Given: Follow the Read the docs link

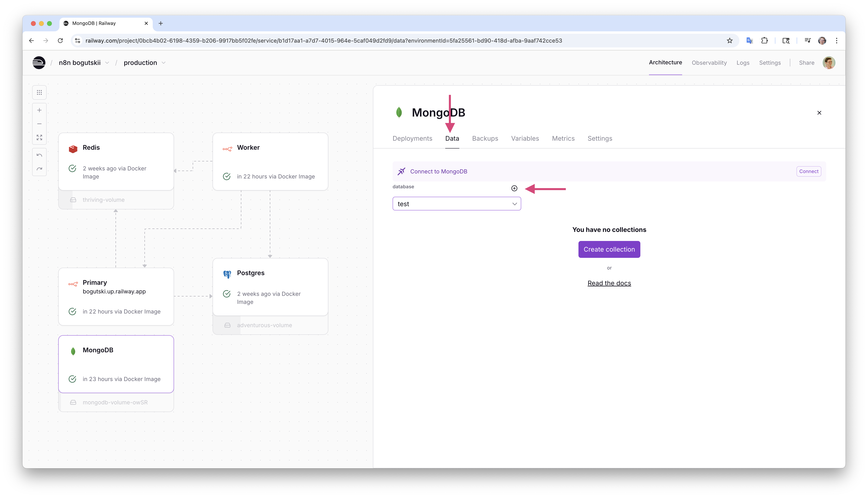Looking at the screenshot, I should (x=609, y=283).
